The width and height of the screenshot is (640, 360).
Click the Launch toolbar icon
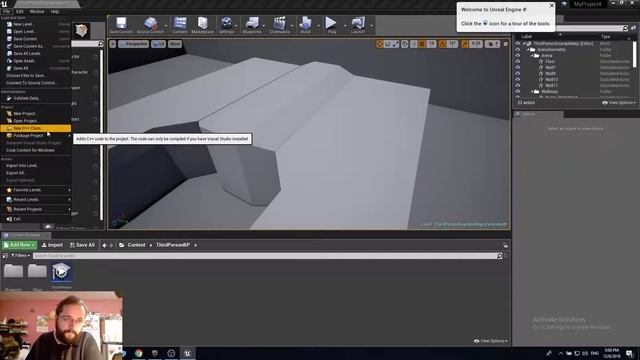point(358,25)
